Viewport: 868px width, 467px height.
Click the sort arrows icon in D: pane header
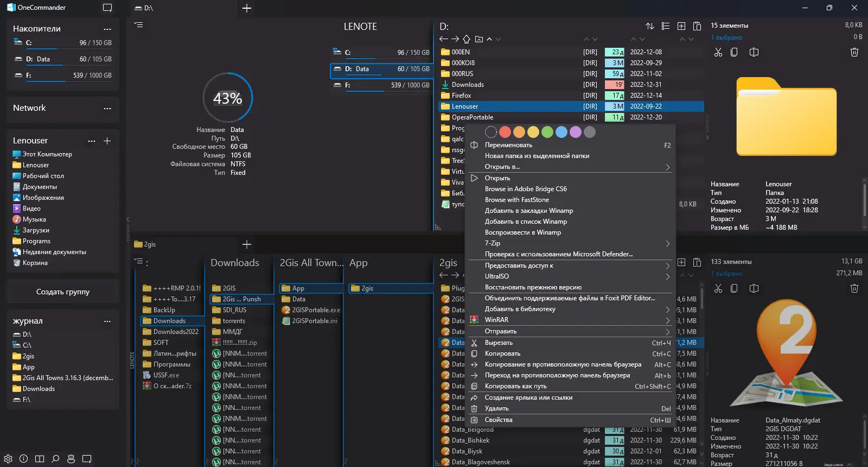point(650,26)
